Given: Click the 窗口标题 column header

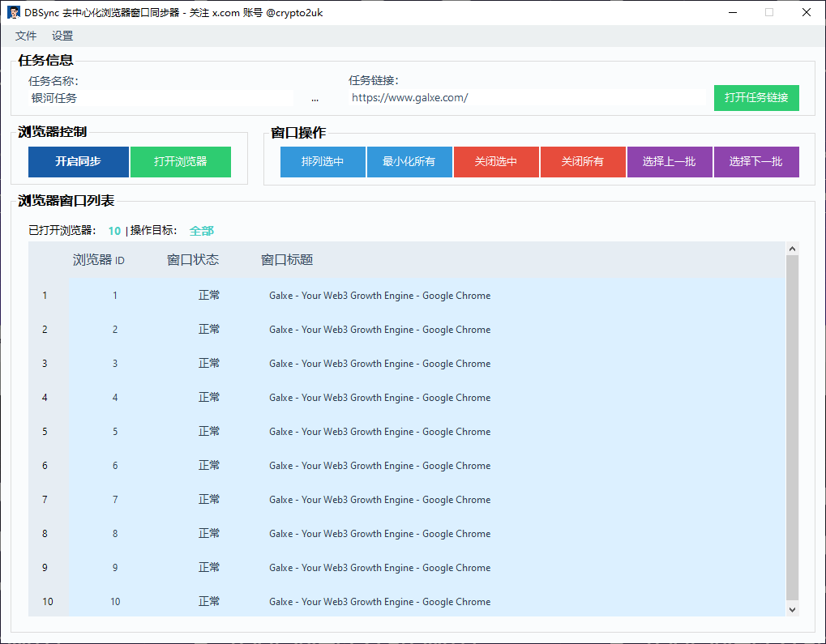Looking at the screenshot, I should tap(287, 259).
